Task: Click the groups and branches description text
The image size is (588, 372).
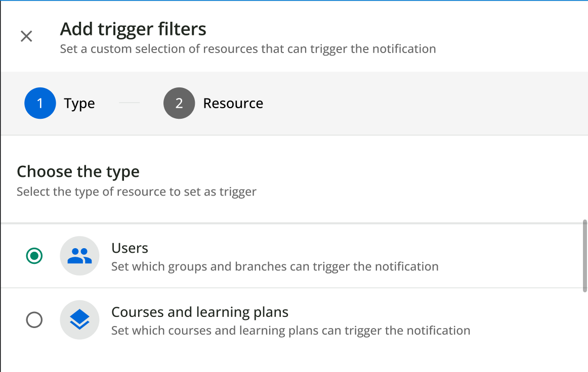Action: click(275, 266)
